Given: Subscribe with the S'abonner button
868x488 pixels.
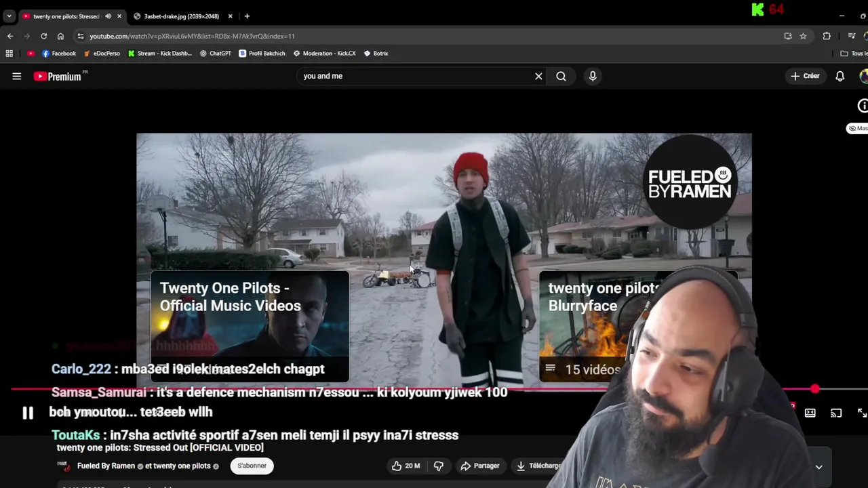Looking at the screenshot, I should (x=252, y=466).
